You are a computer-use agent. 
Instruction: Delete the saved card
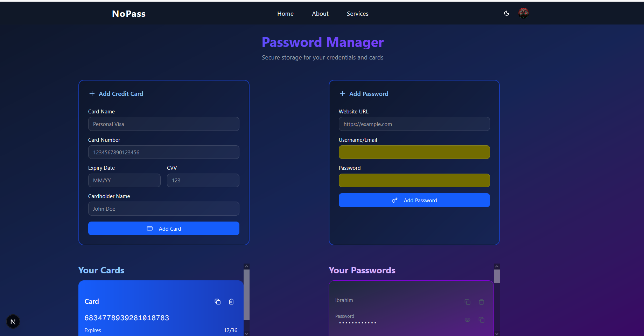[231, 302]
